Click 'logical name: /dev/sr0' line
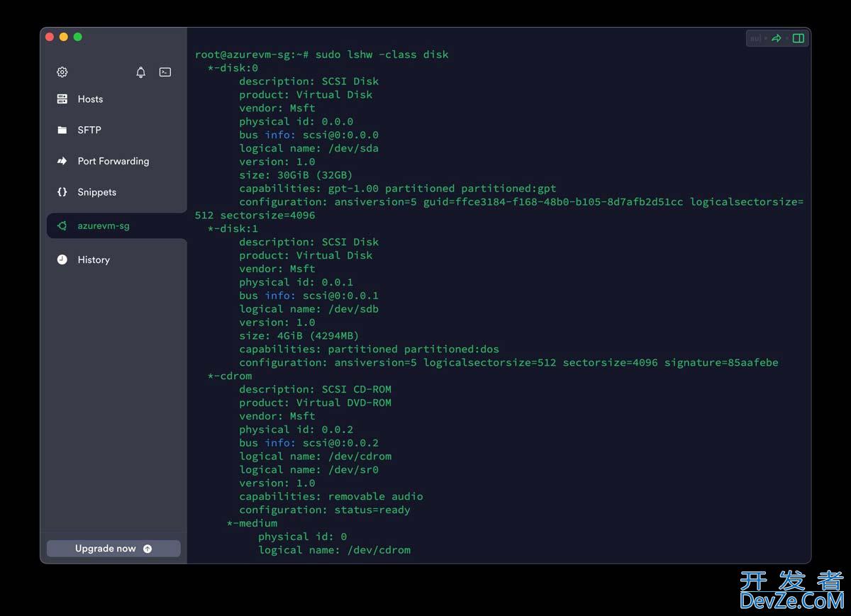Image resolution: width=851 pixels, height=616 pixels. point(308,470)
